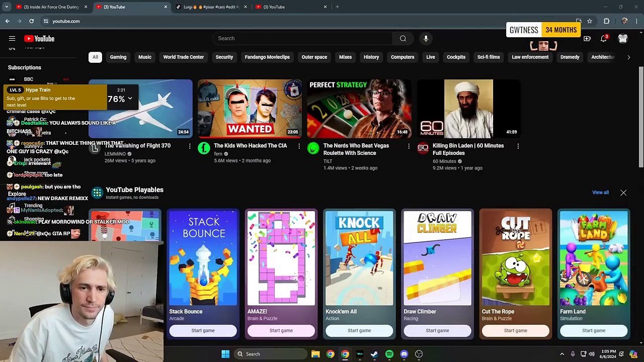Click Start game under Draw Climber
The height and width of the screenshot is (362, 644).
[x=437, y=331]
